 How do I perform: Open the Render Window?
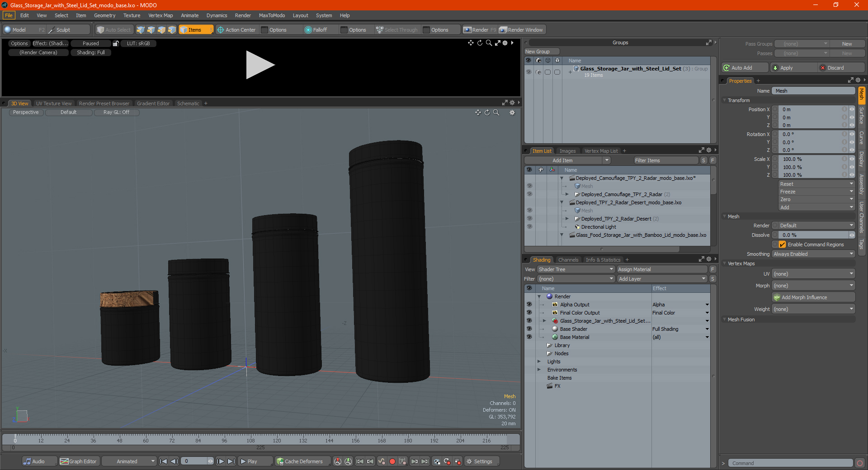click(x=521, y=30)
